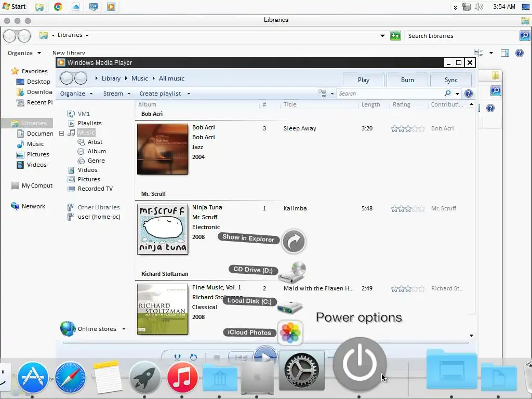The image size is (532, 399).
Task: Toggle repeat in Media Player controls
Action: click(193, 357)
